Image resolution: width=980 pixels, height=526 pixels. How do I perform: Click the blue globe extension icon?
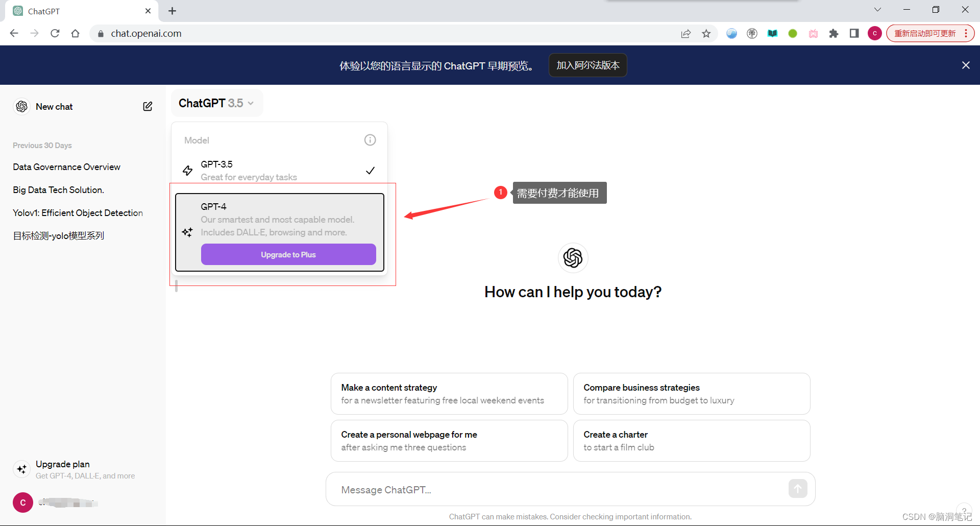pos(732,34)
